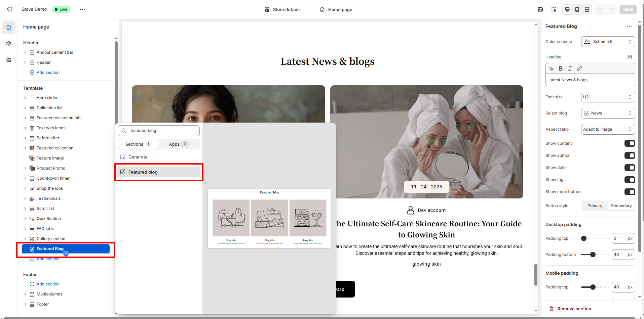
Task: Toggle the Show author switch
Action: pos(630,155)
